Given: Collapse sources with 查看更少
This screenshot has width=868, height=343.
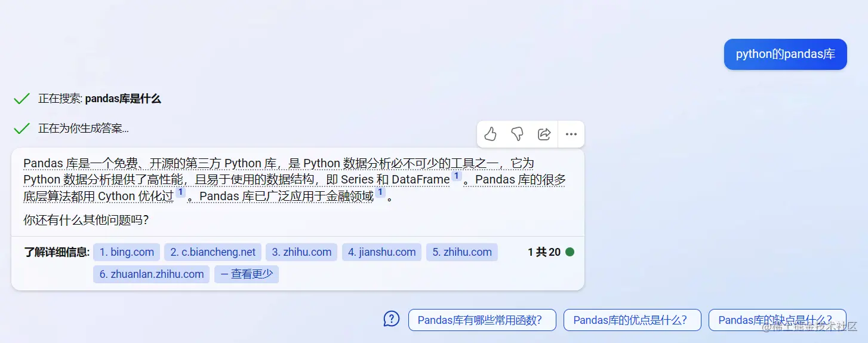Looking at the screenshot, I should [x=247, y=274].
